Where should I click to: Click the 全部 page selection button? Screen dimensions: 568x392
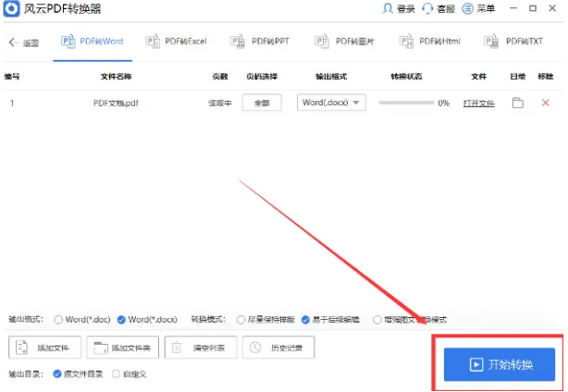coord(262,103)
